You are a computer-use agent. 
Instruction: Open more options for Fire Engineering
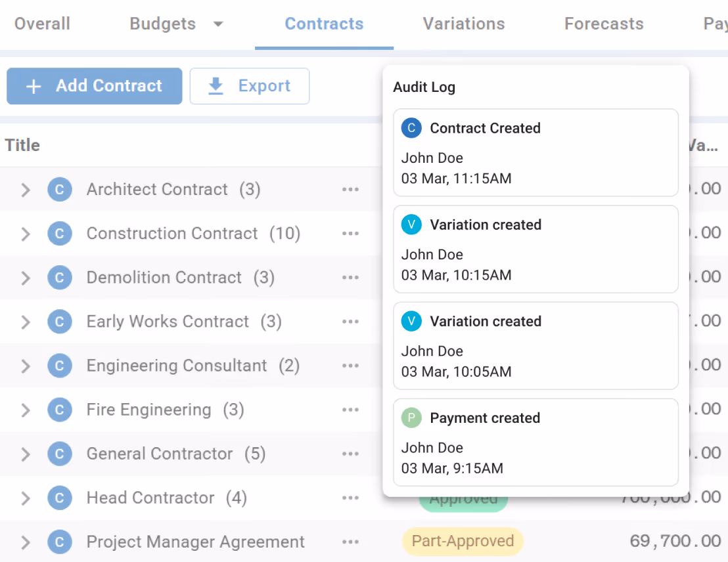[351, 410]
